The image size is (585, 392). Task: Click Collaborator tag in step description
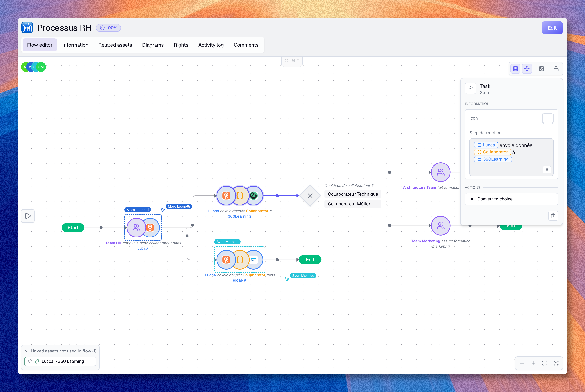pyautogui.click(x=492, y=152)
